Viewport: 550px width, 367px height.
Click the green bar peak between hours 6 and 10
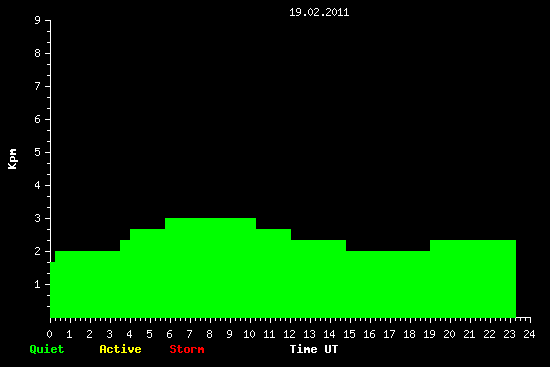pos(210,268)
